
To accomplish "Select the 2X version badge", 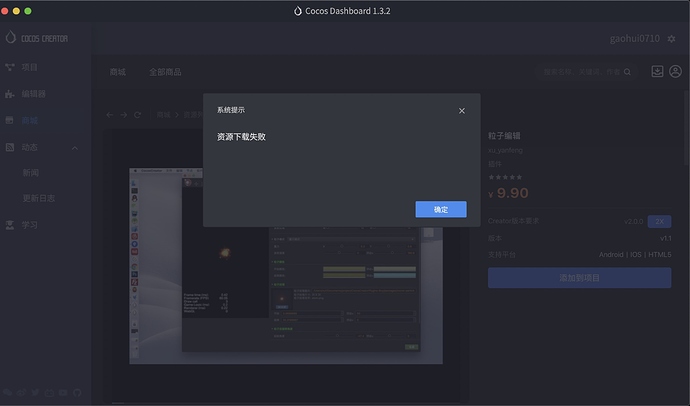I will click(x=659, y=221).
